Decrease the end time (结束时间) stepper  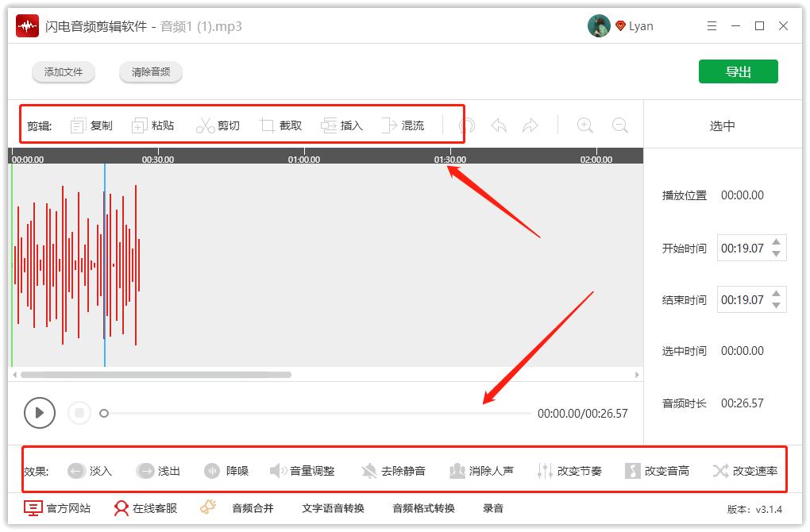[x=776, y=305]
